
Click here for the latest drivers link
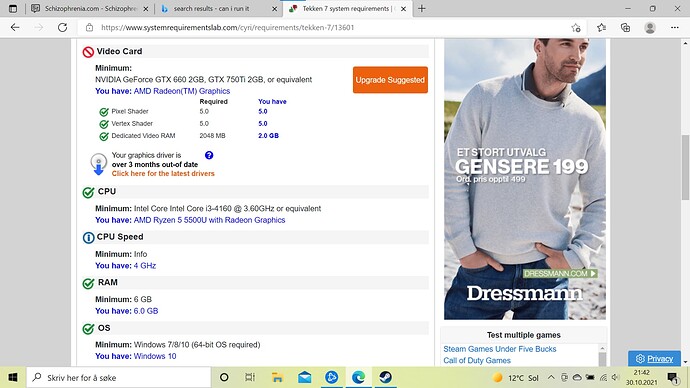click(x=163, y=174)
